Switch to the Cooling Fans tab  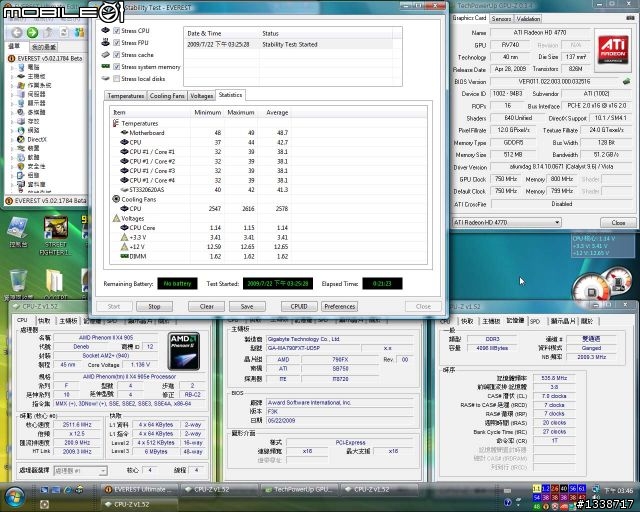click(167, 96)
